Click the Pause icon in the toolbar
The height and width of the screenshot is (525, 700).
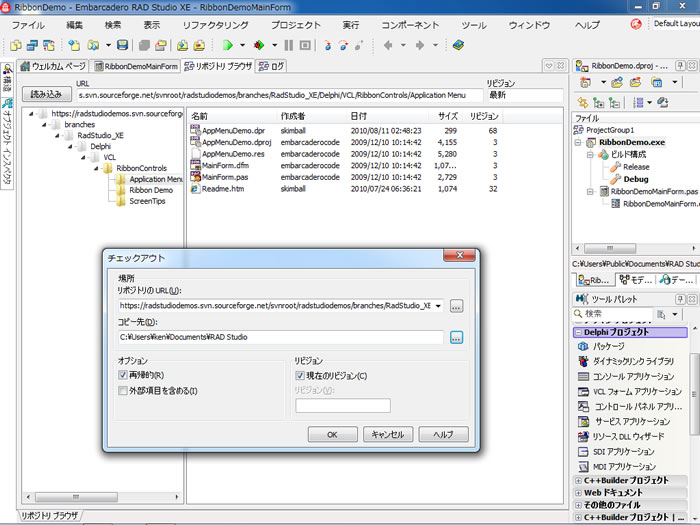(289, 45)
